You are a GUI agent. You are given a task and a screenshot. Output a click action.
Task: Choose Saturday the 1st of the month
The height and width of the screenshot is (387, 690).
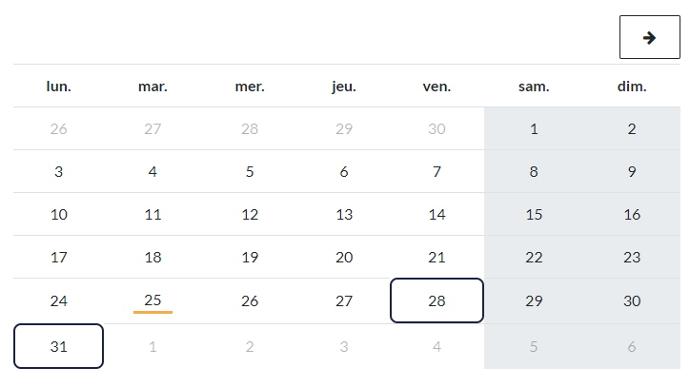534,129
